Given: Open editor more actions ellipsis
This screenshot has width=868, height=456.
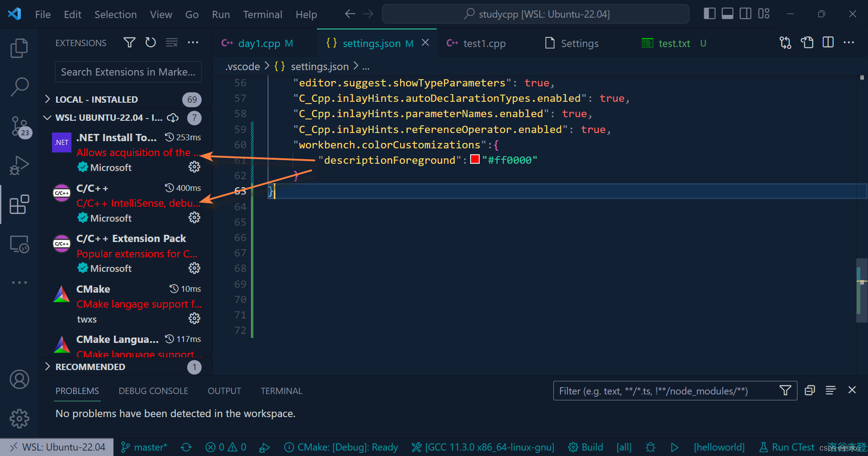Looking at the screenshot, I should (x=849, y=43).
